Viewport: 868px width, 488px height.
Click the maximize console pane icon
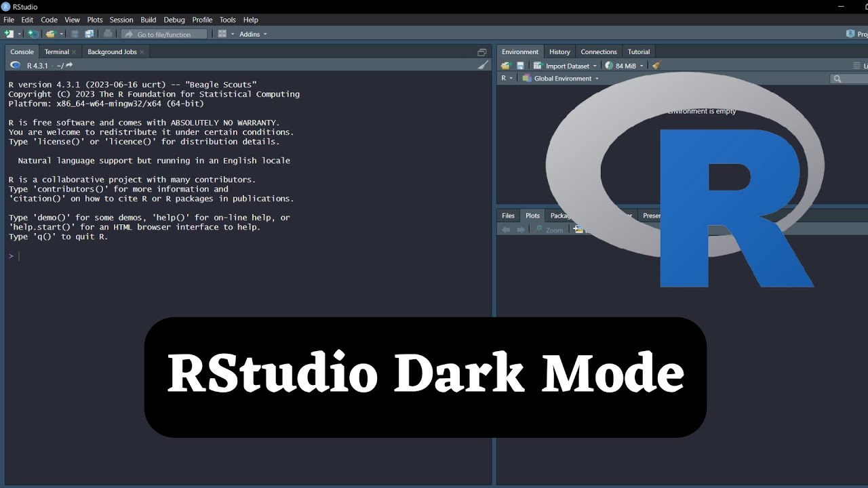[x=482, y=52]
